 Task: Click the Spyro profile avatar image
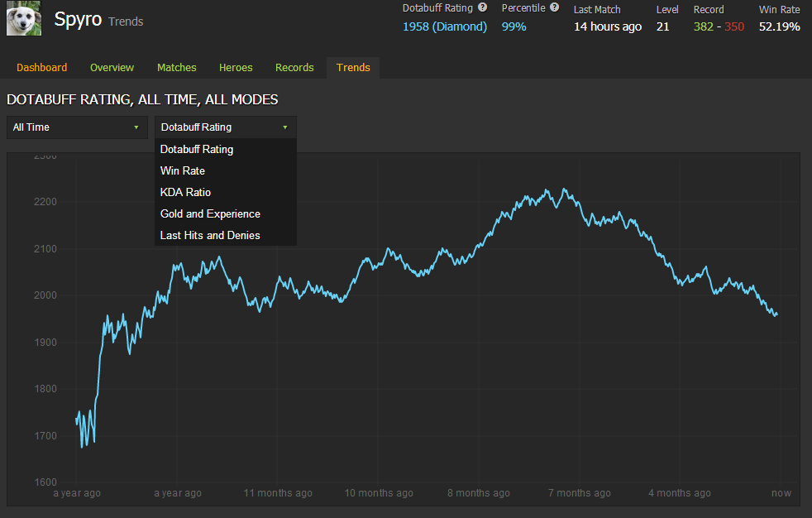(24, 18)
